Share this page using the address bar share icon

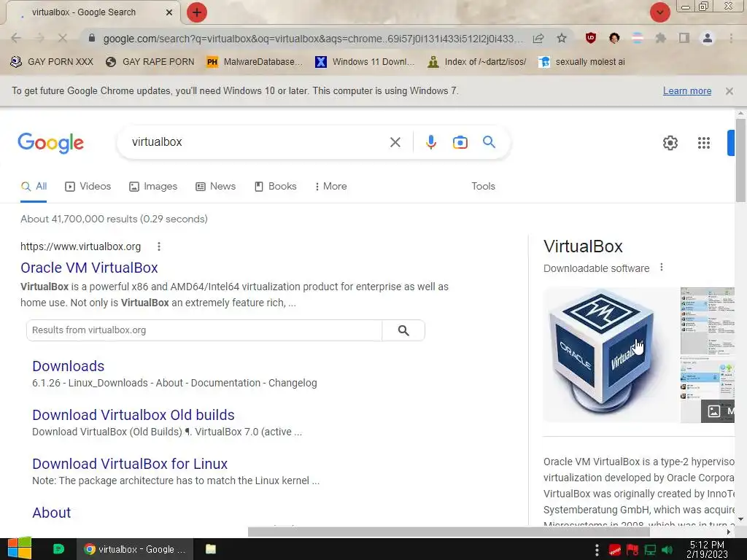pos(538,38)
